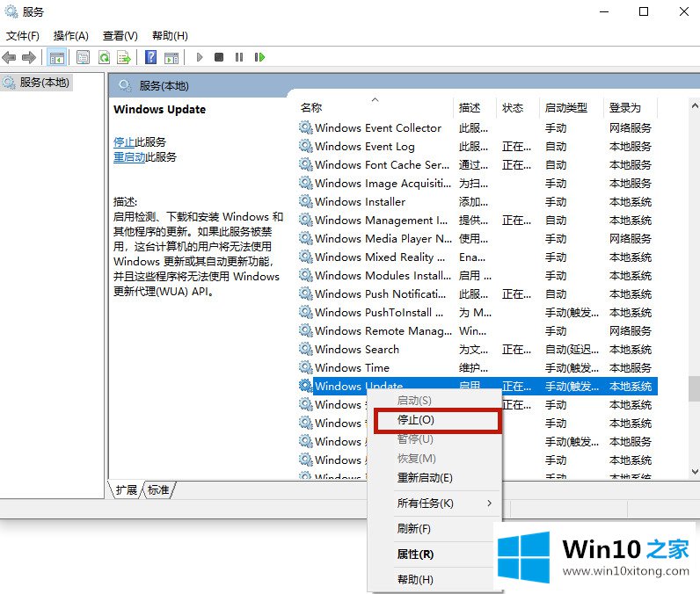
Task: Select the Windows PushToInstall row
Action: click(x=477, y=312)
